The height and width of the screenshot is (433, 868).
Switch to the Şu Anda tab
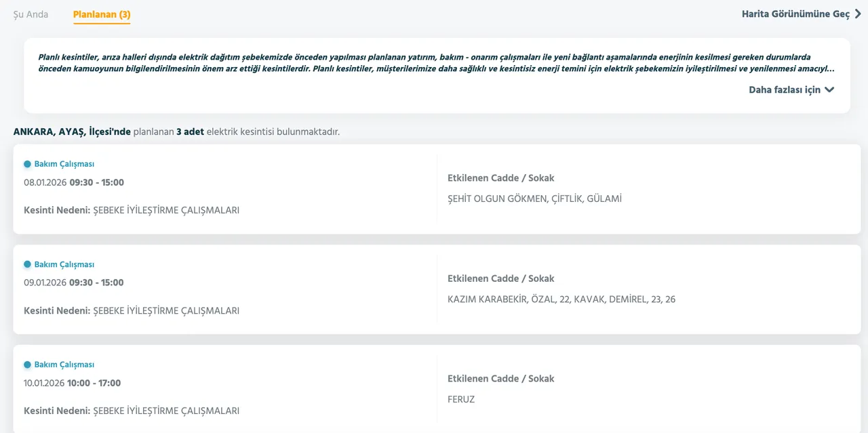(x=31, y=14)
